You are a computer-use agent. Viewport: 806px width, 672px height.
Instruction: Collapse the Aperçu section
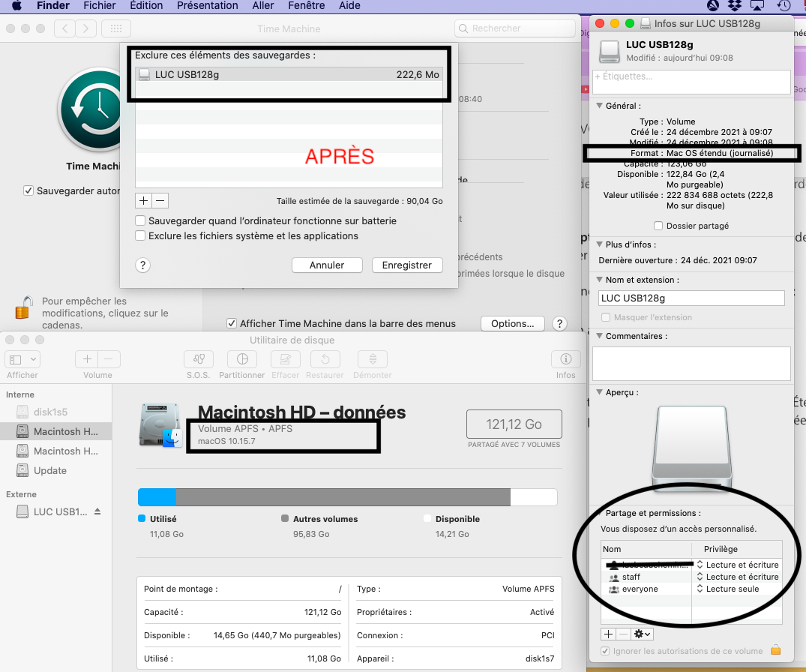point(599,391)
